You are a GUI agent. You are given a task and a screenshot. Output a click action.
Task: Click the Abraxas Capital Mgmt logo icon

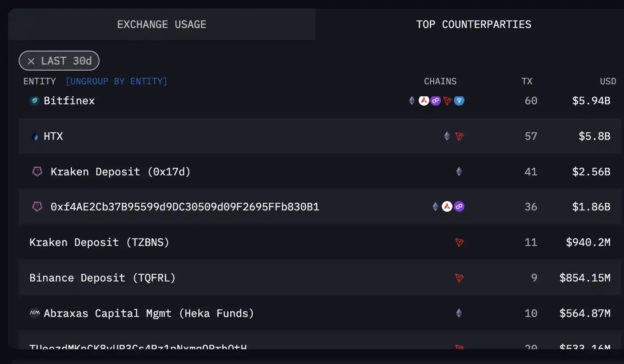click(x=35, y=313)
